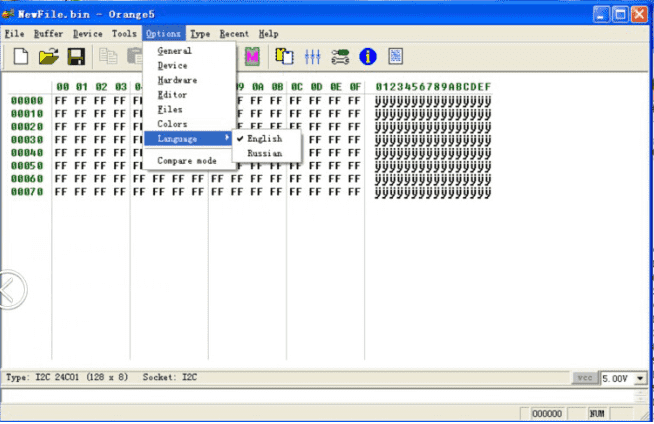Choose Files in Options menu

(x=190, y=109)
